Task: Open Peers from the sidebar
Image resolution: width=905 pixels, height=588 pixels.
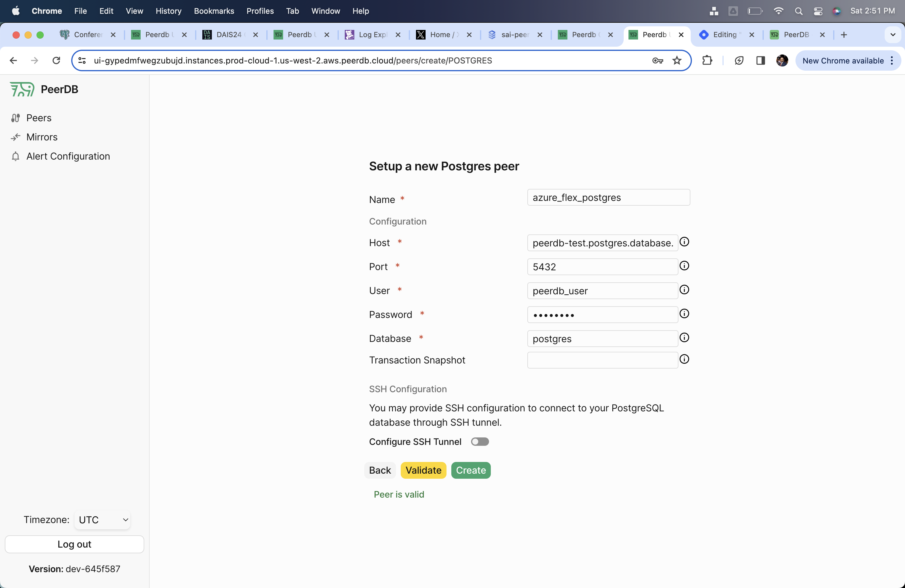Action: (x=38, y=118)
